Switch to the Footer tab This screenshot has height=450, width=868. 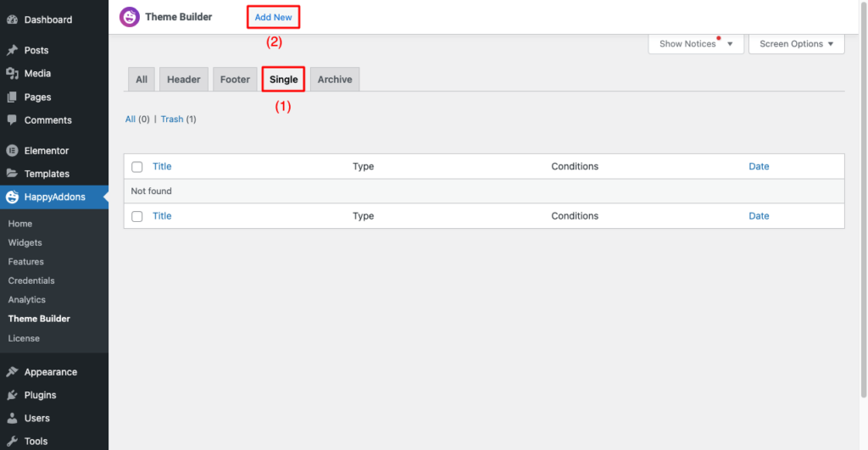pos(236,79)
